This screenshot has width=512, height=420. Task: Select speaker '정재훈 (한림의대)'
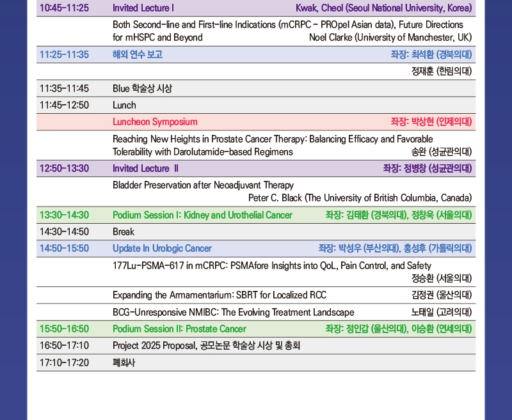coord(442,71)
